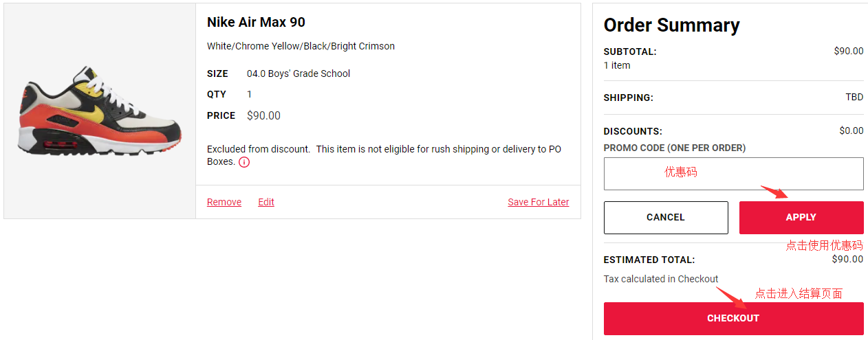Choose Save For Later for this item

click(538, 202)
